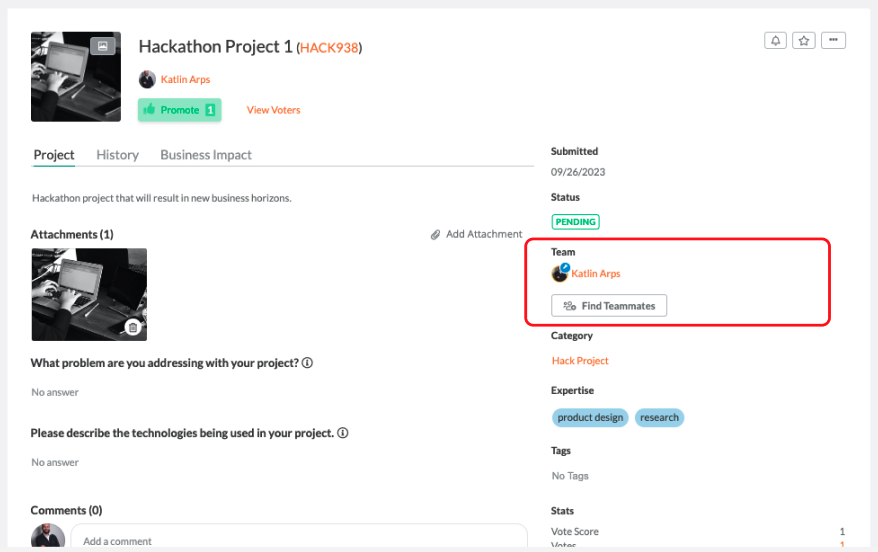Click the HACK938 project code link
This screenshot has width=878, height=552.
click(329, 48)
